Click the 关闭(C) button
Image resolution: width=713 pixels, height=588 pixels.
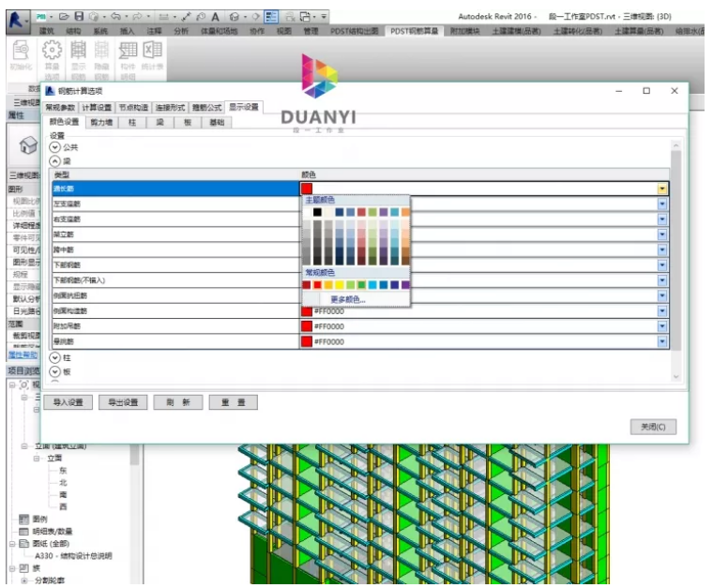(x=653, y=427)
